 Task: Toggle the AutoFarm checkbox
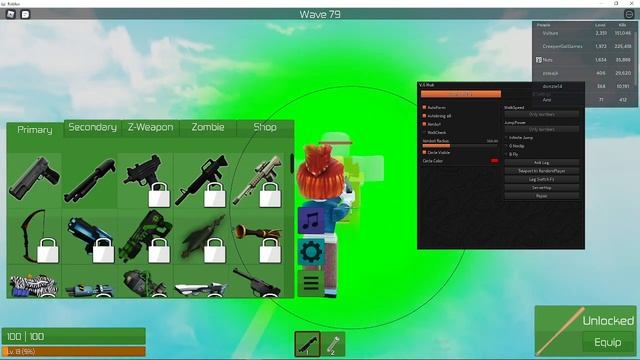tap(424, 107)
